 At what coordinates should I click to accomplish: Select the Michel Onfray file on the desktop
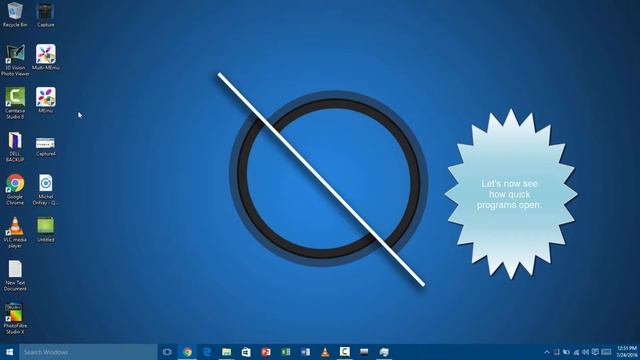[46, 190]
